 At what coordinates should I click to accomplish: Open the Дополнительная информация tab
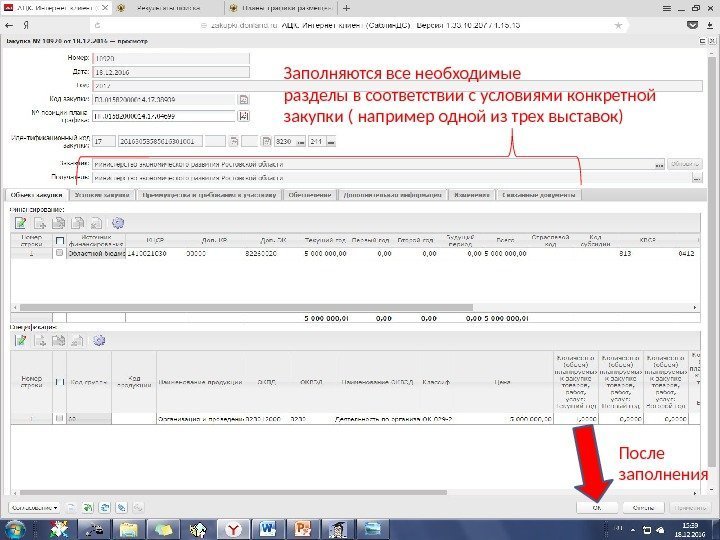pos(393,195)
